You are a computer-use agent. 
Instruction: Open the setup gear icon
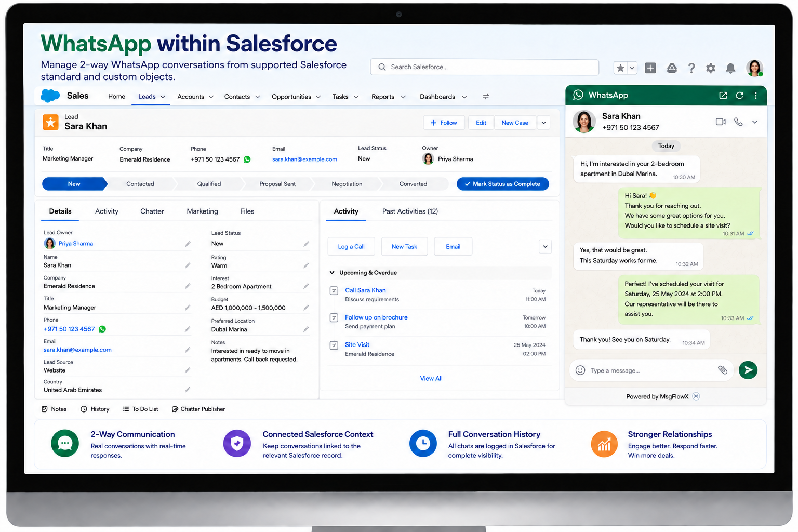pos(711,68)
